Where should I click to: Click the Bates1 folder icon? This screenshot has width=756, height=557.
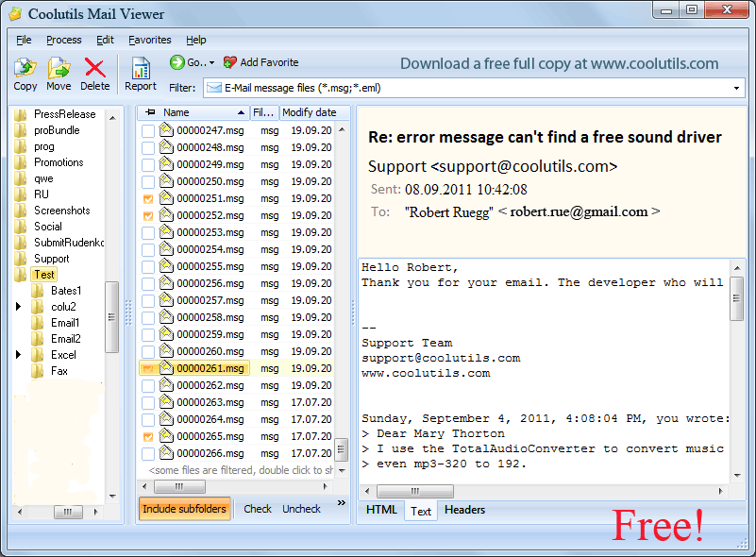[x=38, y=291]
